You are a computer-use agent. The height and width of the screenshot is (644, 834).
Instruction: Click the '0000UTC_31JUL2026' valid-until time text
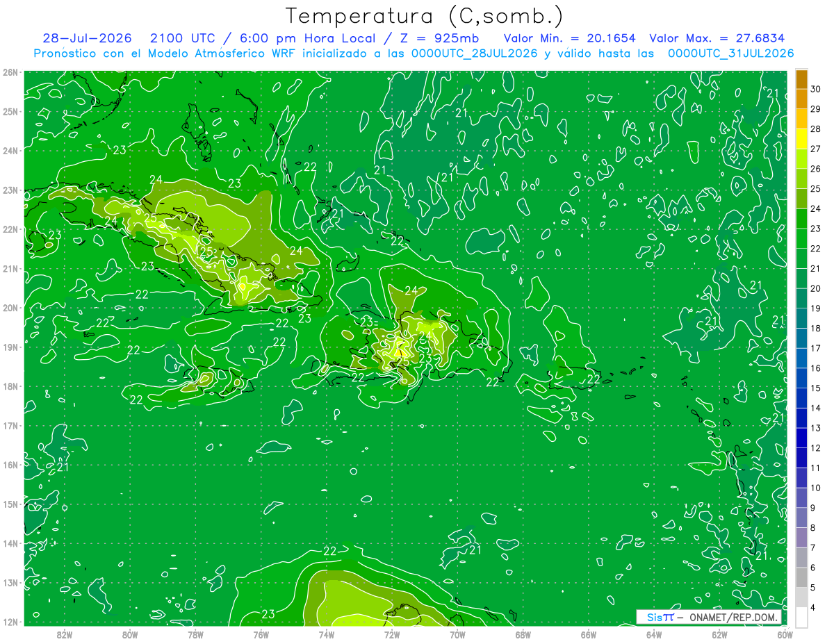730,53
